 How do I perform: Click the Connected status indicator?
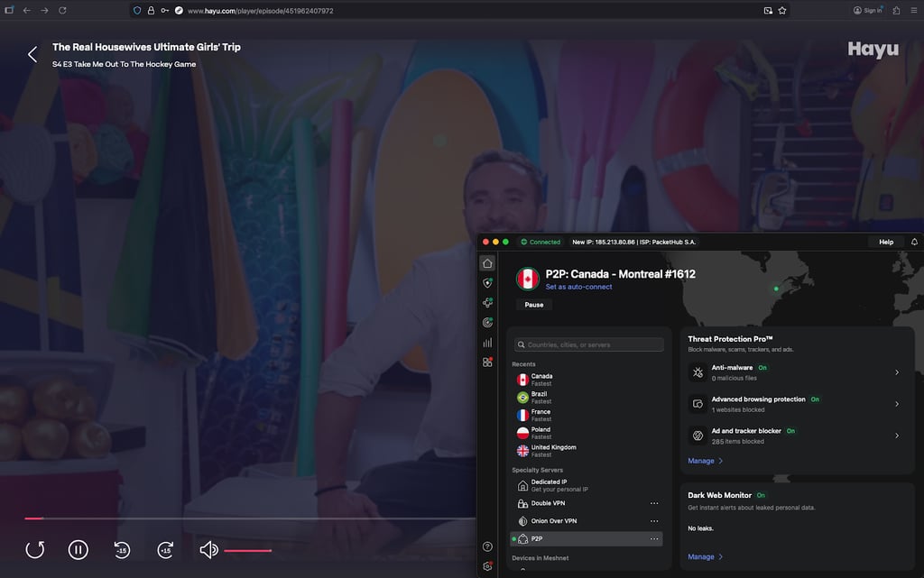click(541, 242)
